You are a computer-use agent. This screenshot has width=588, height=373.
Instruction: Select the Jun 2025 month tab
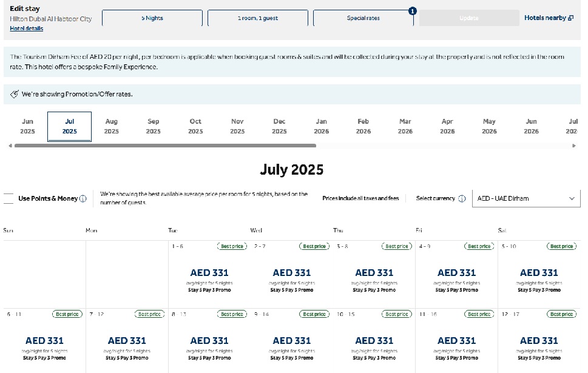(x=27, y=126)
